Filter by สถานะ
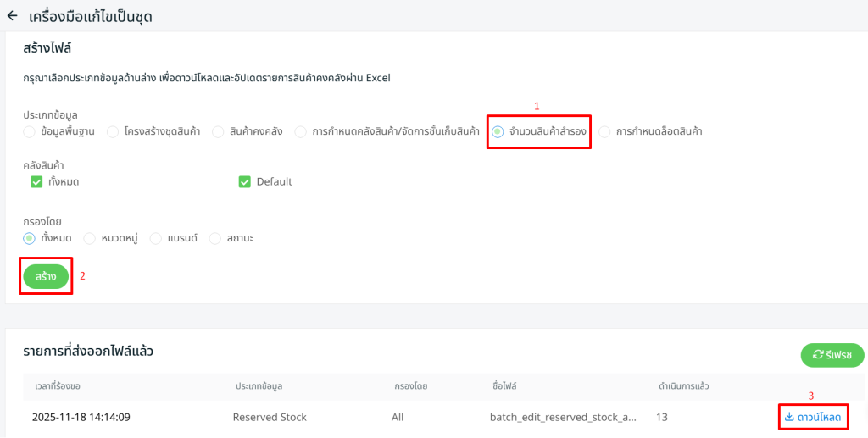Image resolution: width=868 pixels, height=438 pixels. [x=215, y=238]
